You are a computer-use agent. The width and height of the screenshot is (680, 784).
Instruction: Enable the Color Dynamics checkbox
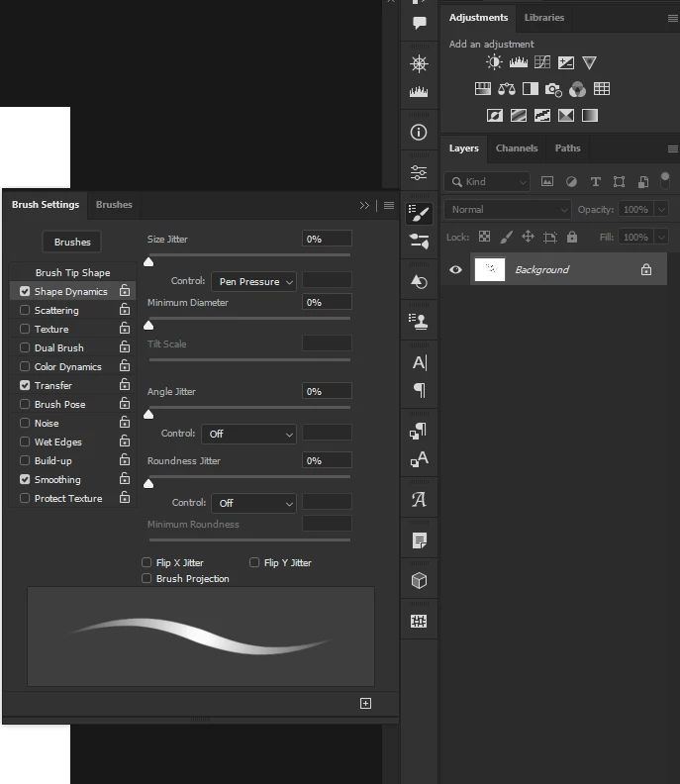click(x=25, y=366)
